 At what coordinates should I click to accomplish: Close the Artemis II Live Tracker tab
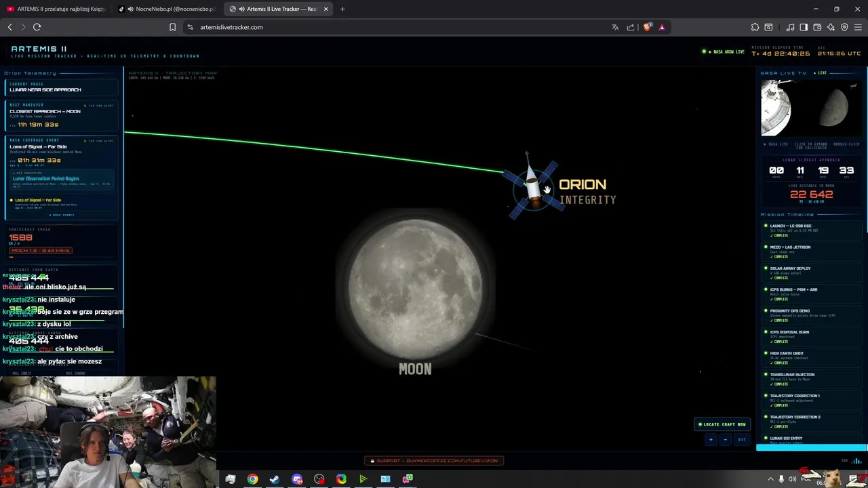coord(325,9)
